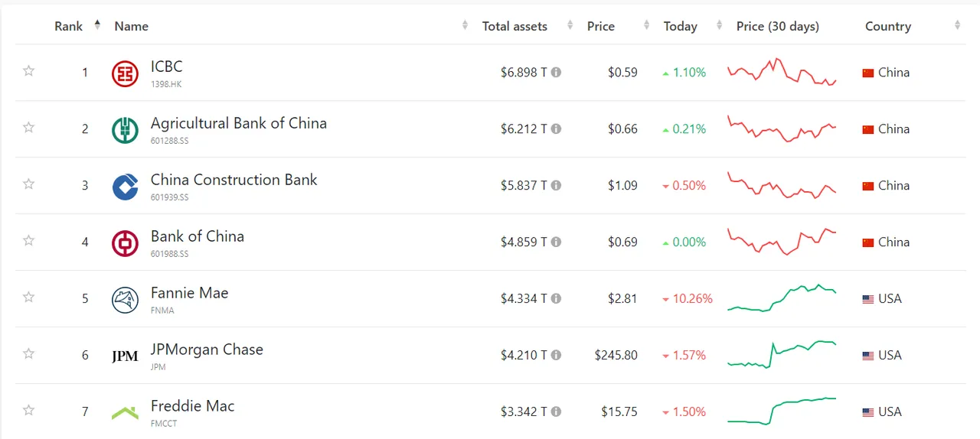
Task: Click the Freddie Mac green roof logo
Action: click(x=125, y=413)
